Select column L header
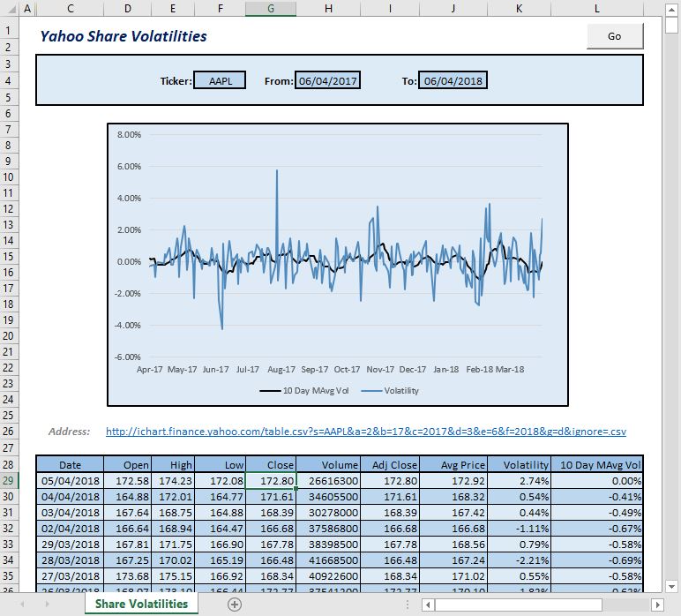The width and height of the screenshot is (681, 616). coord(597,8)
